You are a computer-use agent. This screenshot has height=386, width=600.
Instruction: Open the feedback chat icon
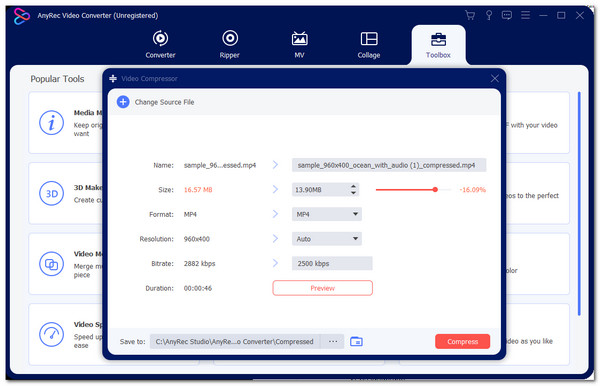coord(507,15)
